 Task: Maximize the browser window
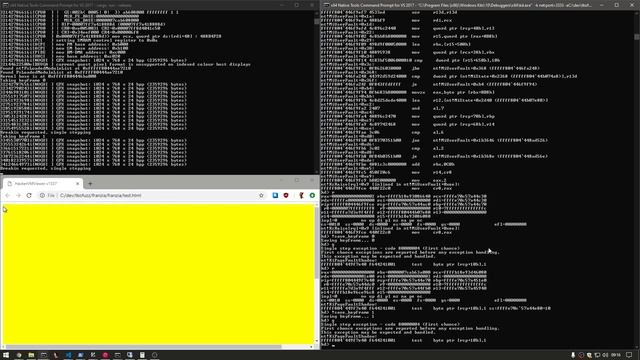pos(297,180)
